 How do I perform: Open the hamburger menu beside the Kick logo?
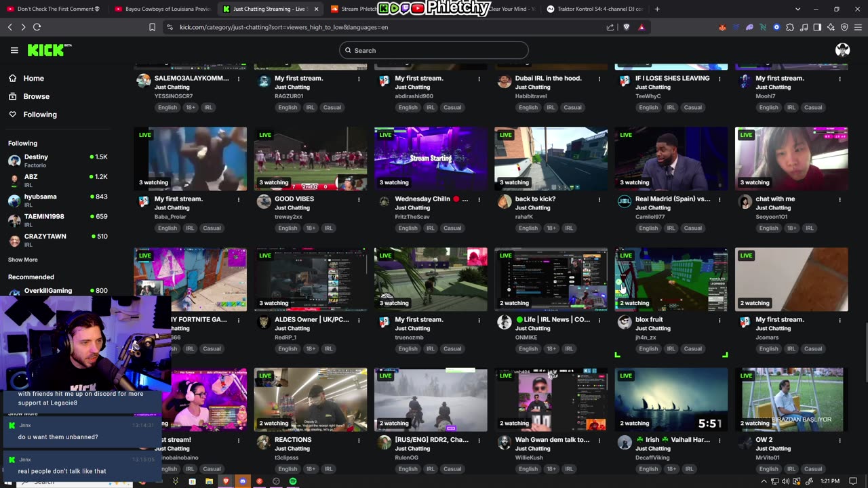click(14, 50)
